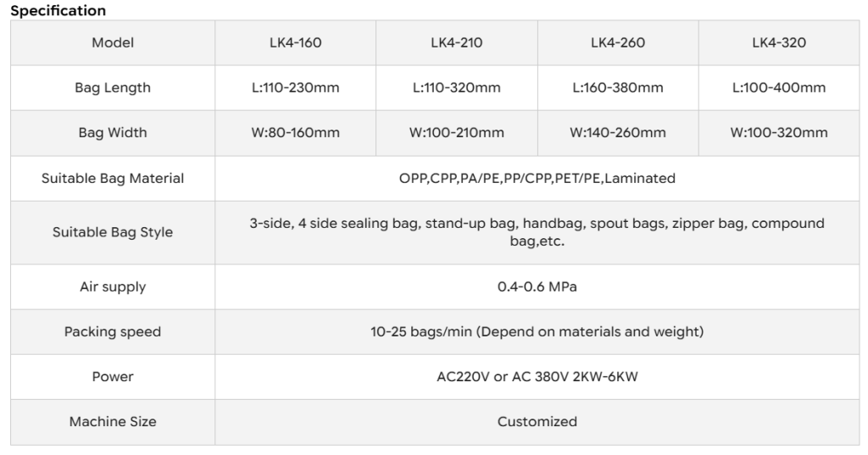This screenshot has width=868, height=455.
Task: Click the LK4-260 model header cell
Action: coord(618,42)
